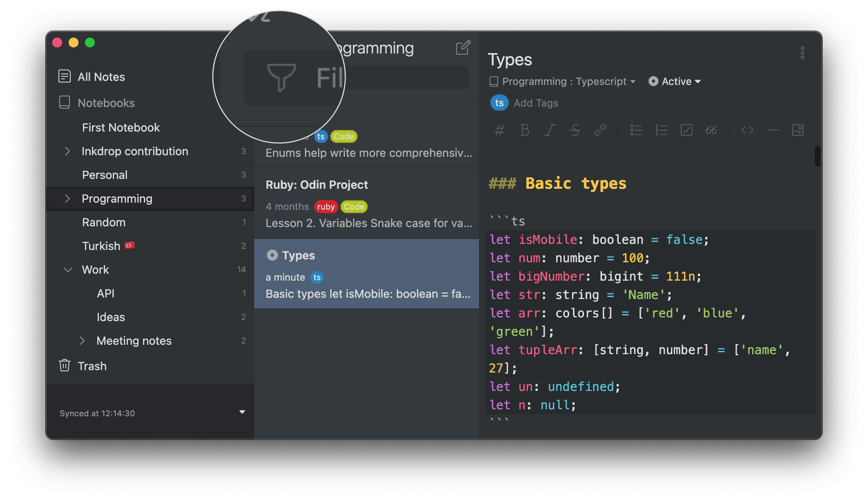Open the note's three-dot more menu
868x500 pixels.
[x=802, y=53]
